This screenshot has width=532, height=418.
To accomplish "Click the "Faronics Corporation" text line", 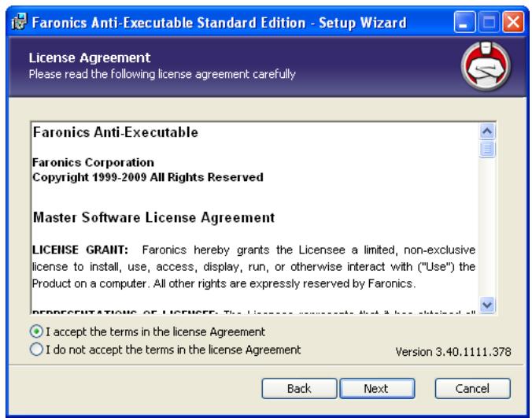I will (93, 162).
